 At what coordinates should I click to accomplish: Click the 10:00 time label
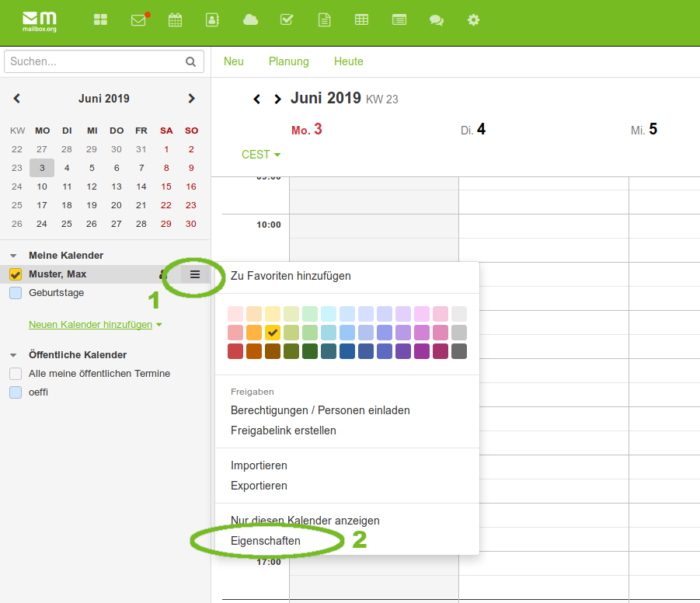tap(269, 225)
